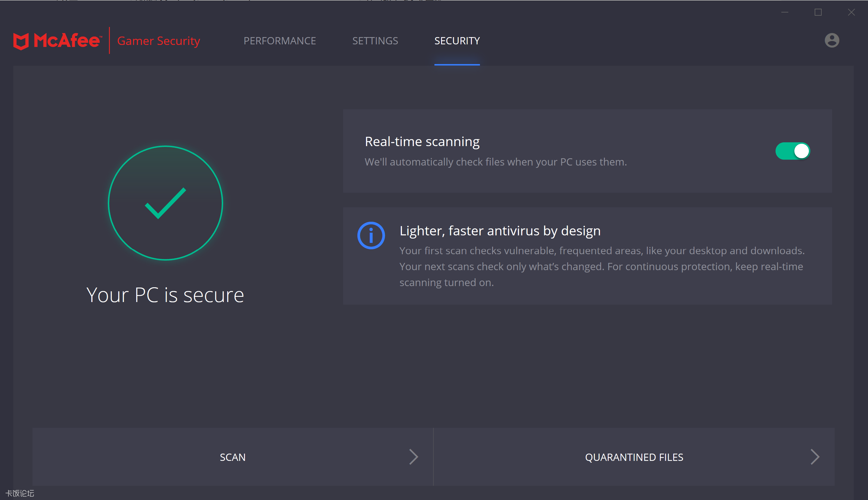Select the SECURITY tab

click(x=457, y=41)
